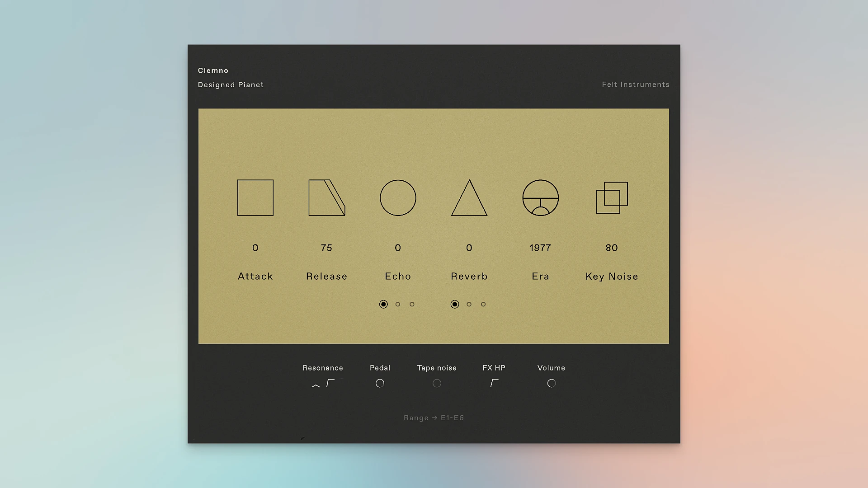Click the Key Noise overlapping squares icon
The image size is (868, 488).
[612, 198]
